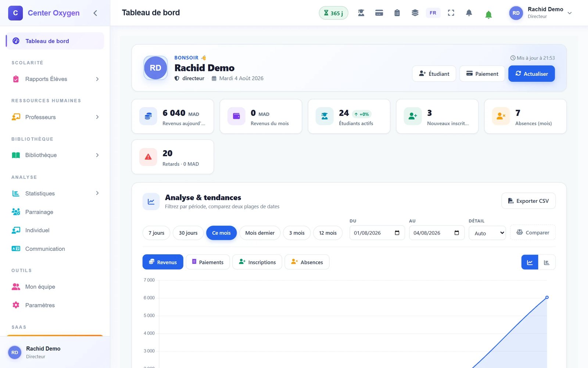Click the "Mardi 4 Août 2026" date text
Image resolution: width=588 pixels, height=368 pixels.
tap(241, 78)
